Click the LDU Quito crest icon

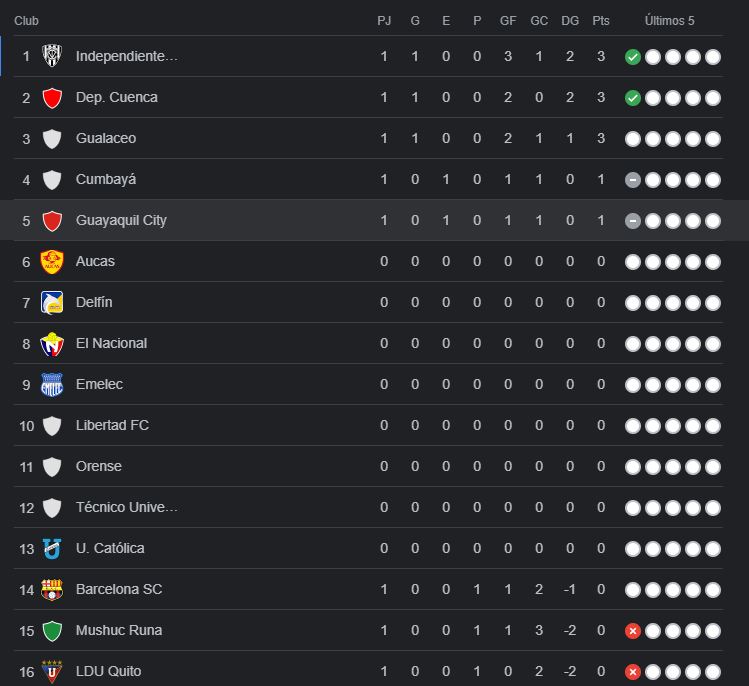pyautogui.click(x=52, y=671)
